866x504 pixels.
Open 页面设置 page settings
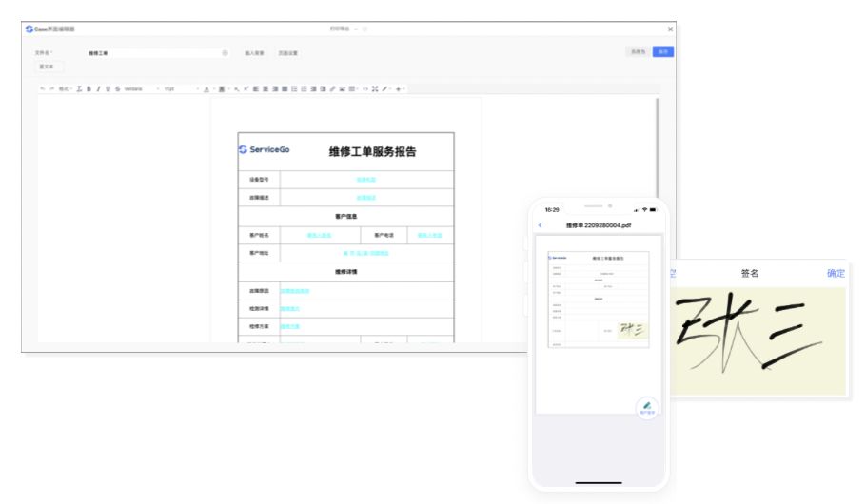287,53
